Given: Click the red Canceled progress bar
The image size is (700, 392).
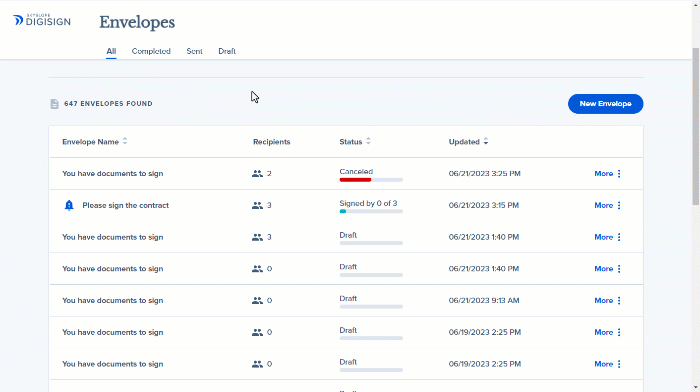Looking at the screenshot, I should 371,180.
